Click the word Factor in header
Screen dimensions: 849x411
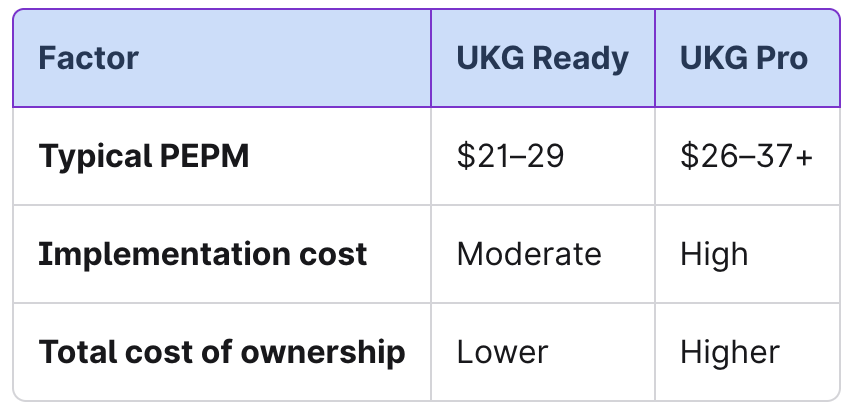(x=89, y=58)
